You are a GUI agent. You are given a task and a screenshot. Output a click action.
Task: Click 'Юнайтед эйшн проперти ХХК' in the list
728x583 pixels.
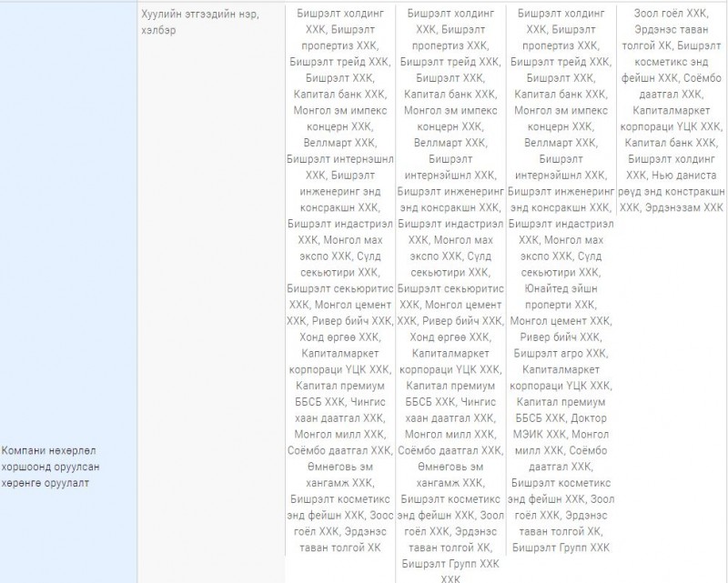point(561,297)
